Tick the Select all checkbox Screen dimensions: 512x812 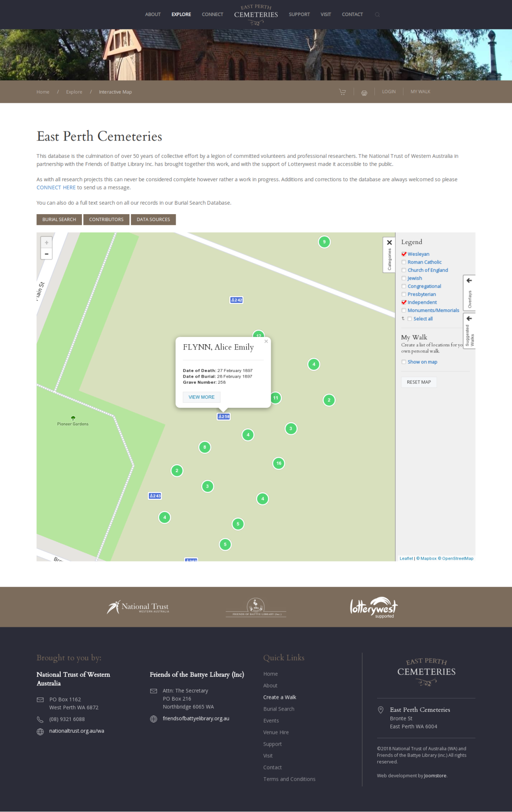click(x=410, y=319)
